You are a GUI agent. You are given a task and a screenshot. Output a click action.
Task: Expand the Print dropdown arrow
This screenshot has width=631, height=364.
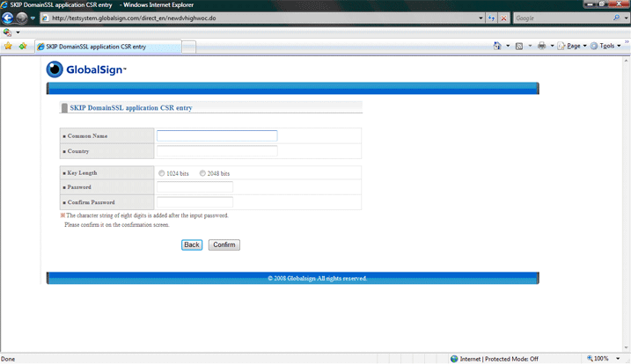click(x=552, y=46)
